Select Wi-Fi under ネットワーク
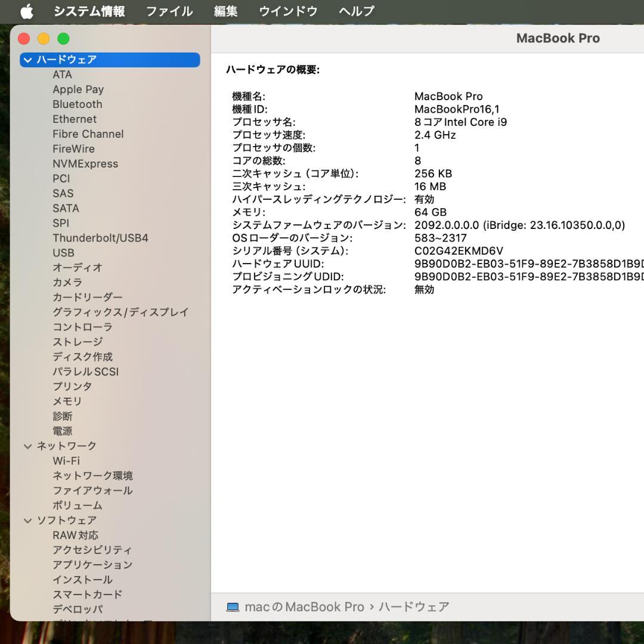 [x=66, y=460]
